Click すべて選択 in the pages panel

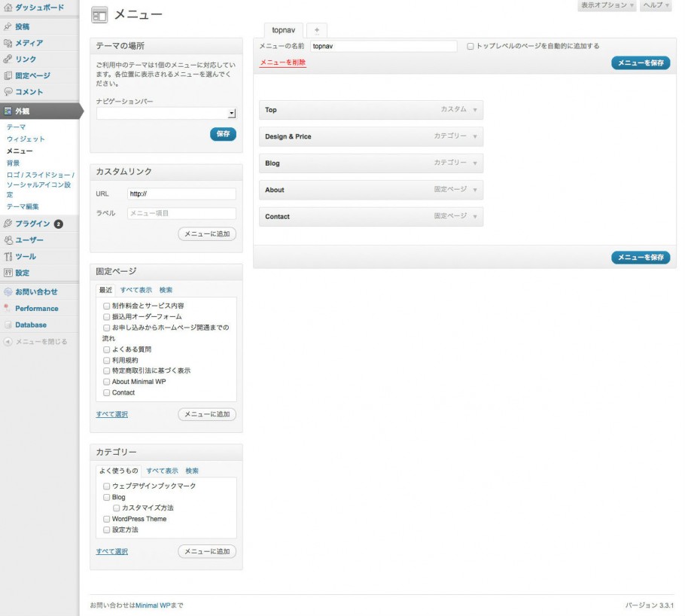click(112, 414)
